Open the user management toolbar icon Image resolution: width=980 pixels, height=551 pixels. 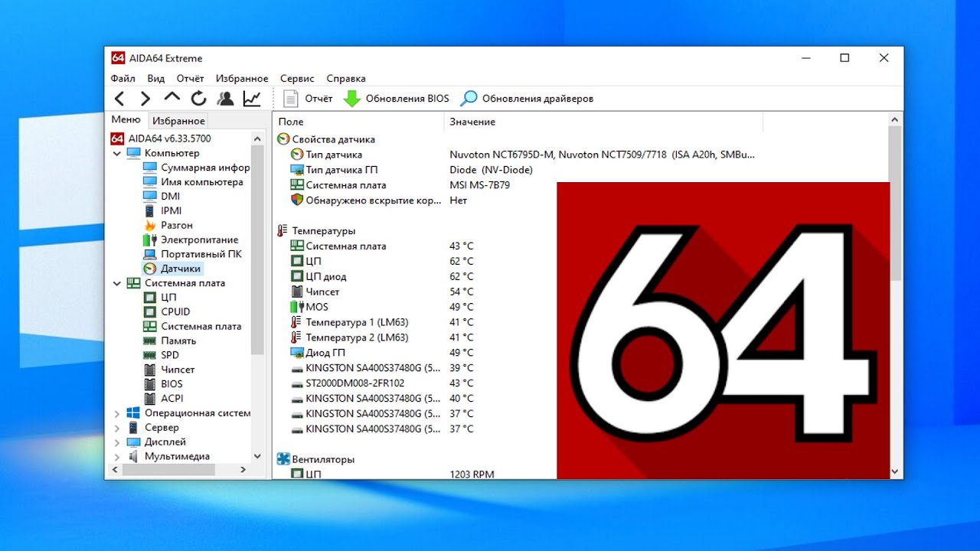tap(225, 99)
